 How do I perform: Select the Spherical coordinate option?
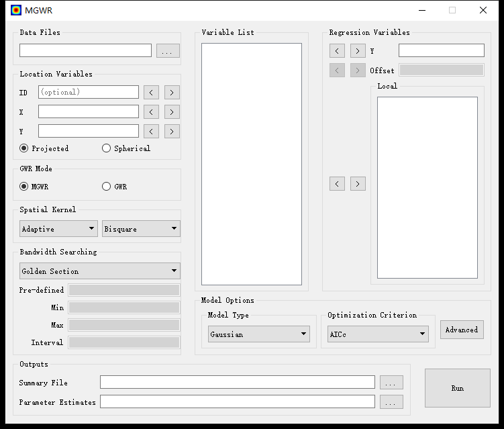click(x=126, y=148)
